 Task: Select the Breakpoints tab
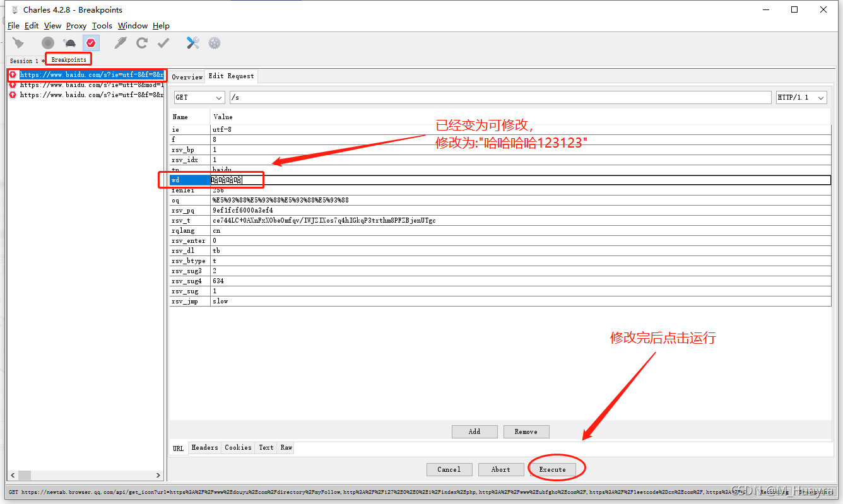(x=69, y=60)
